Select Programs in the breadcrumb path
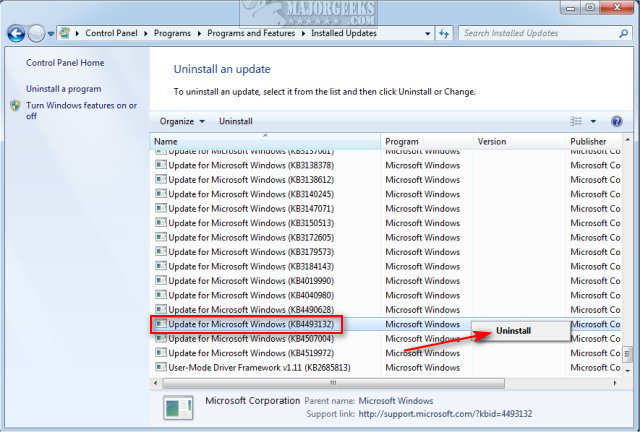640x432 pixels. click(172, 33)
